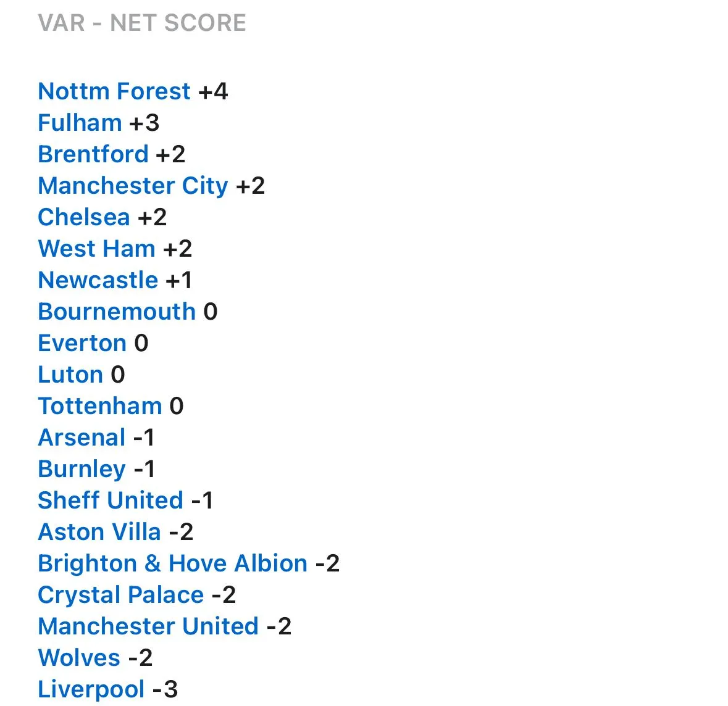Click the Tottenham link
This screenshot has width=728, height=706.
coord(100,406)
